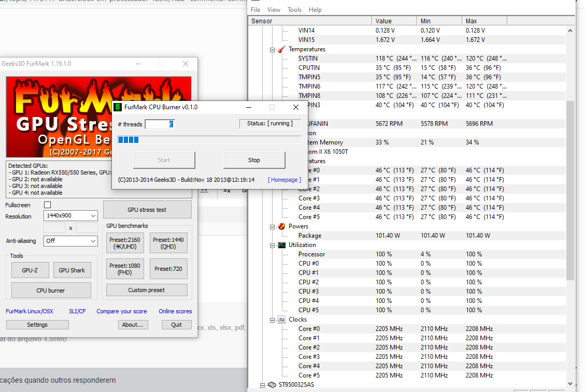Follow the FurMark Linux/OSX link
585x392 pixels.
point(30,311)
